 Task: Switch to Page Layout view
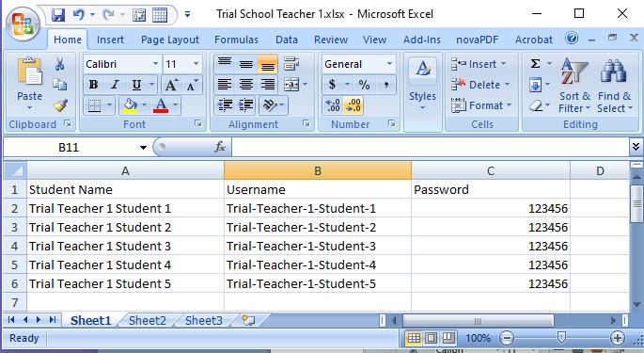431,338
